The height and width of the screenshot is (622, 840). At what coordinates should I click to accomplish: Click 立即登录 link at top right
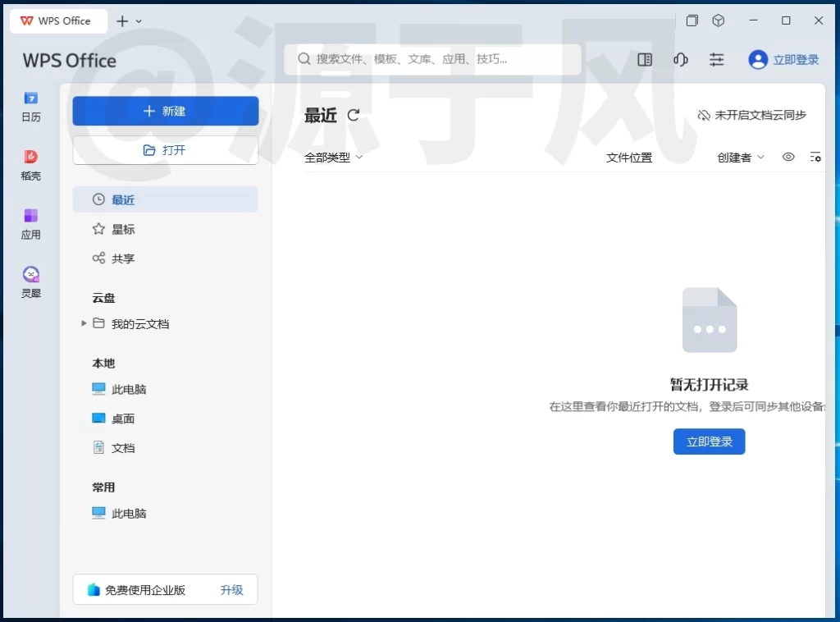[x=796, y=60]
